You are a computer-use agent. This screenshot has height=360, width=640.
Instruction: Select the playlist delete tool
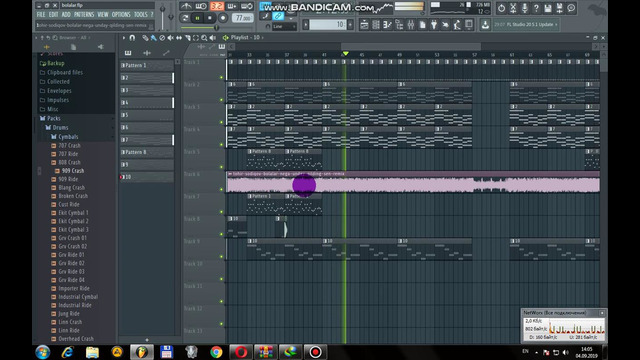pyautogui.click(x=162, y=38)
